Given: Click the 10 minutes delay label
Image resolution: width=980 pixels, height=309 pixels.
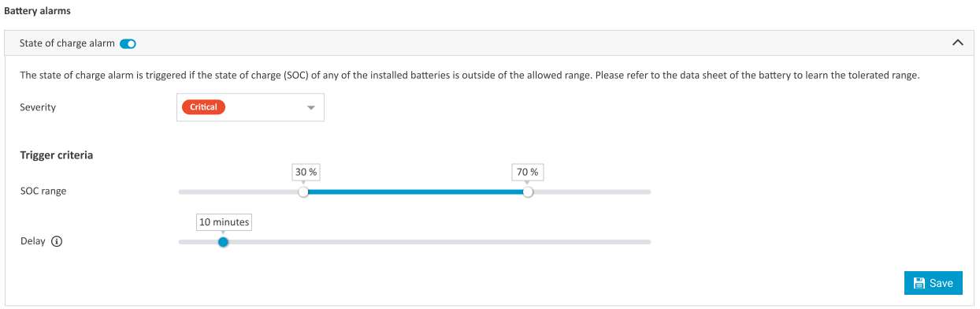Looking at the screenshot, I should (x=224, y=222).
